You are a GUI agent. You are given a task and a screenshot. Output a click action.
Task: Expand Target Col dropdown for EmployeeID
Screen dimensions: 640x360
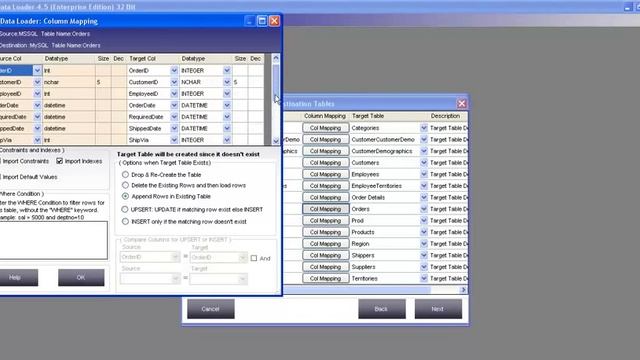(174, 94)
